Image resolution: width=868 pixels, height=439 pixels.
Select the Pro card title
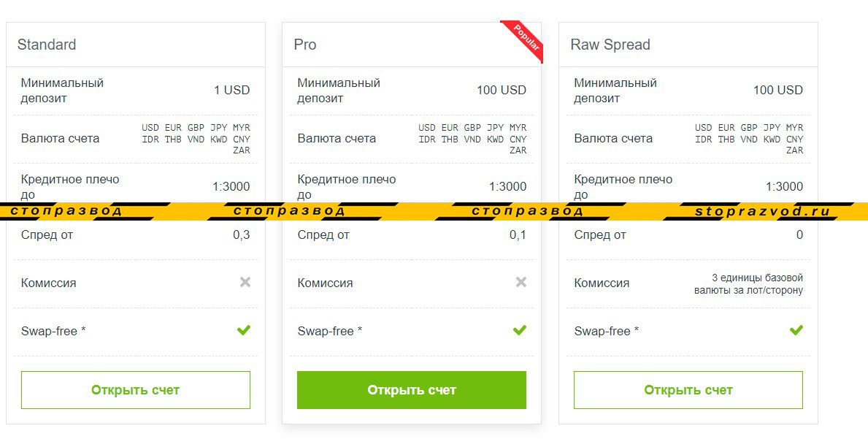305,45
